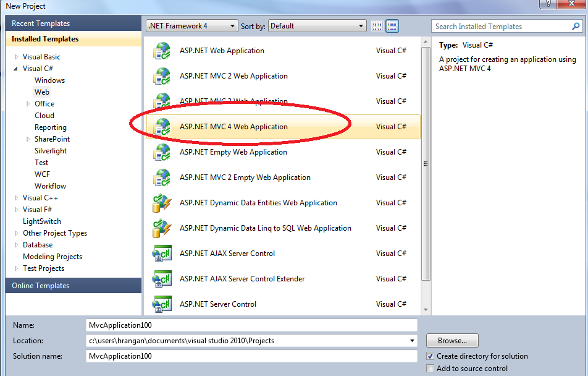The width and height of the screenshot is (588, 376).
Task: Open the Recent Templates section
Action: pyautogui.click(x=73, y=23)
